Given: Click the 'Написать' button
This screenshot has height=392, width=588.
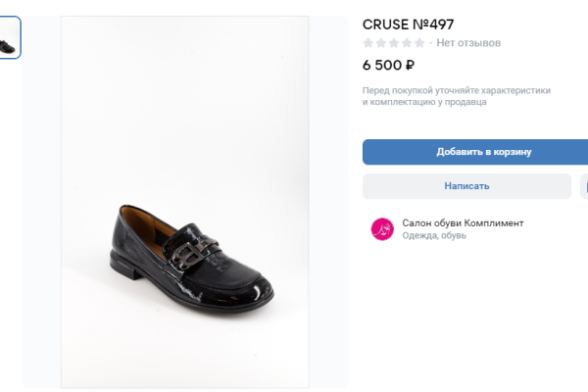Looking at the screenshot, I should point(466,186).
